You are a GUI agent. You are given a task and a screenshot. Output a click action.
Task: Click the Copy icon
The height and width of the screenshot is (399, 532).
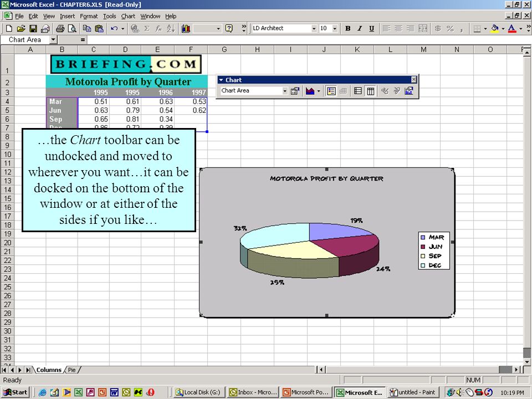(87, 28)
